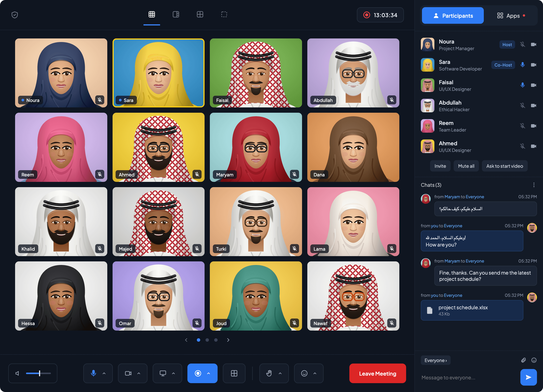Select Dana's video tile
543x392 pixels.
(353, 147)
